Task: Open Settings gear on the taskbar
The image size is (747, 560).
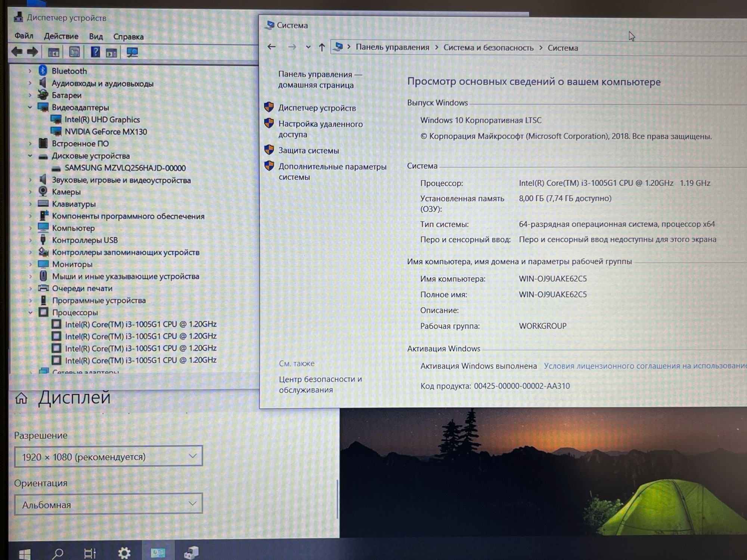Action: (x=124, y=553)
